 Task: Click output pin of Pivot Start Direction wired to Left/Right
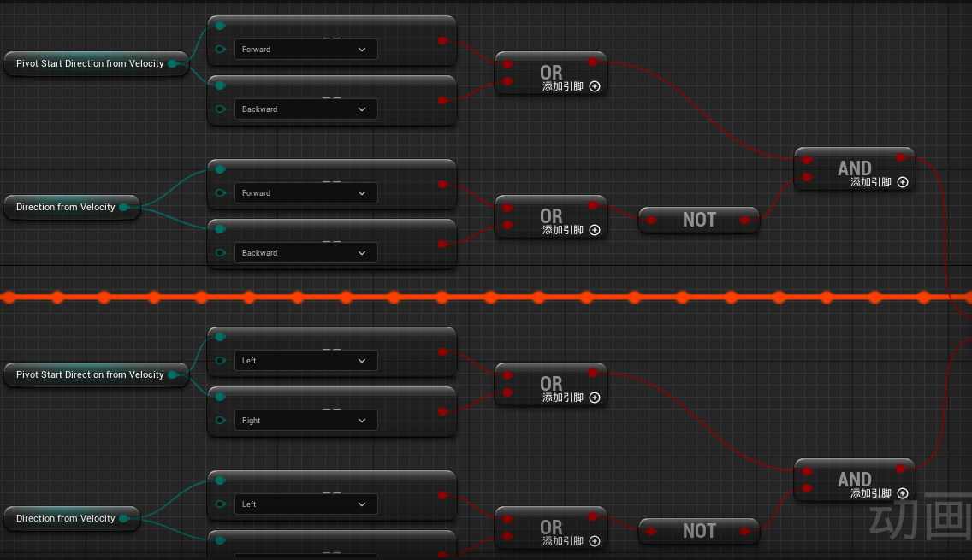click(x=173, y=374)
